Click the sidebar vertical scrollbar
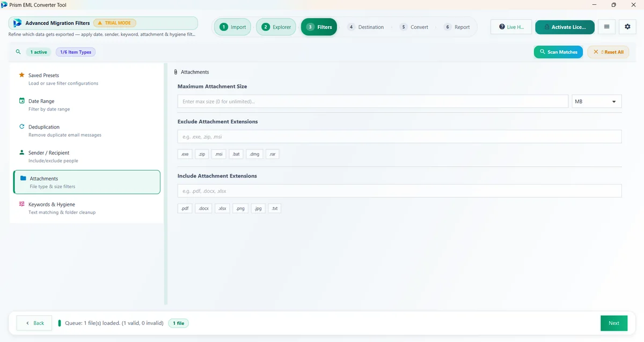 tap(166, 184)
